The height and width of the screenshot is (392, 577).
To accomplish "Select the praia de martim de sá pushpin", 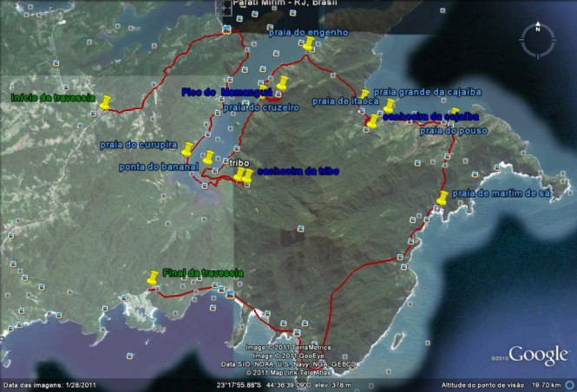I will pos(443,197).
